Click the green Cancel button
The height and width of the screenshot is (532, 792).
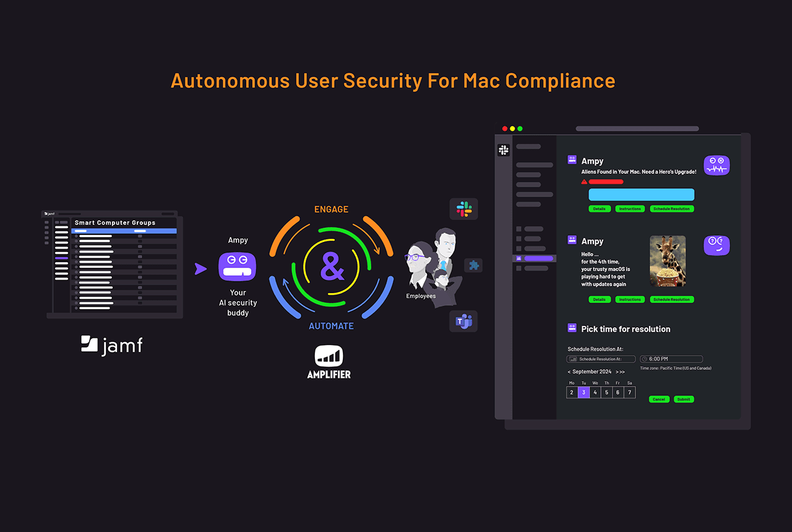click(659, 399)
